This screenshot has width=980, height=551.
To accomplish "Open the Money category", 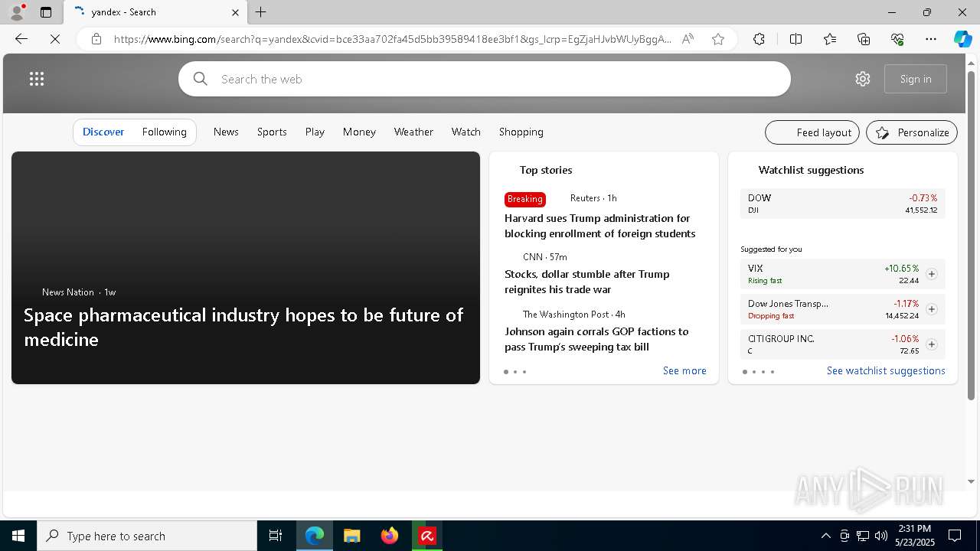I will pos(359,132).
